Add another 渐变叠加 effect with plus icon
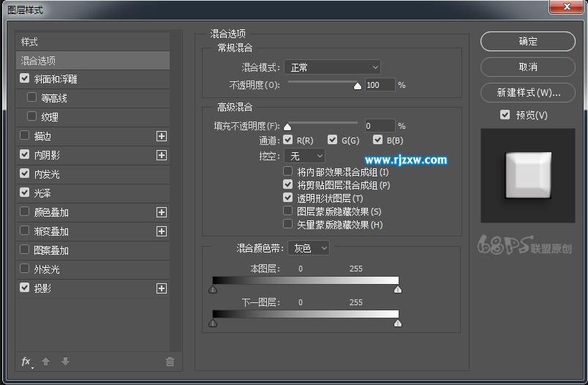The height and width of the screenshot is (385, 588). point(162,231)
